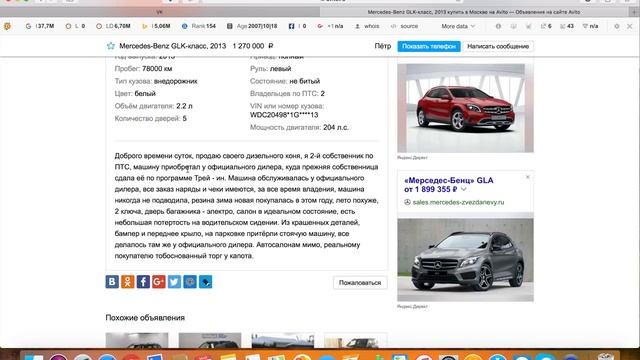Share listing on LiveJournal icon
640x360 pixels.
(205, 282)
